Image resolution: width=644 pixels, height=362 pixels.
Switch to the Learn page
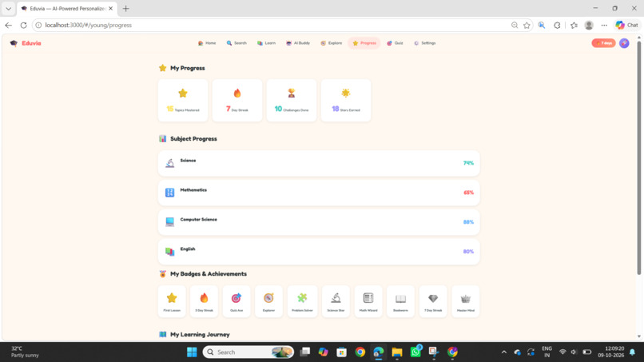(266, 43)
